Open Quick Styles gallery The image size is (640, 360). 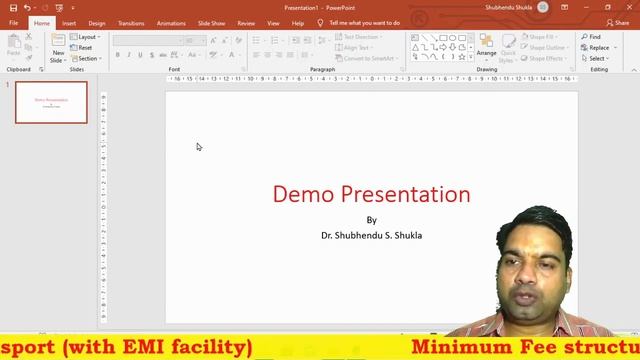pyautogui.click(x=508, y=48)
